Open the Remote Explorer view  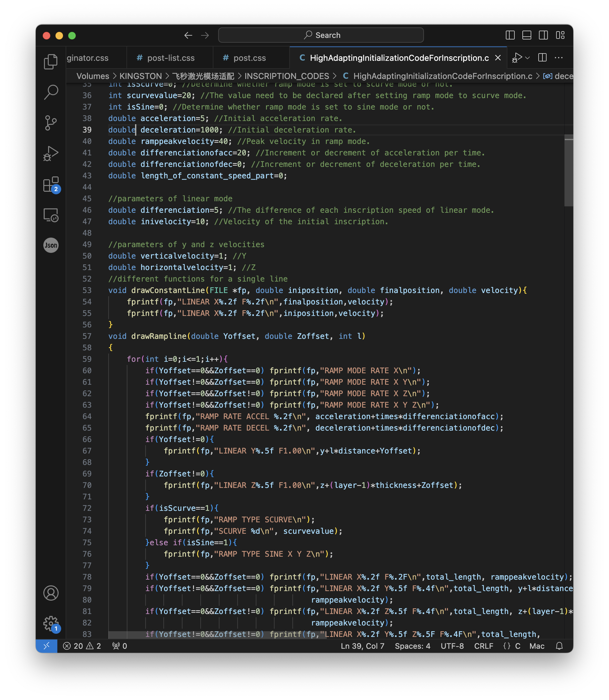point(51,215)
